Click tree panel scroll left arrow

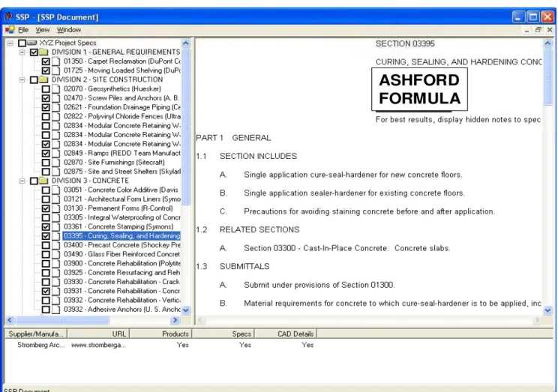pyautogui.click(x=10, y=320)
